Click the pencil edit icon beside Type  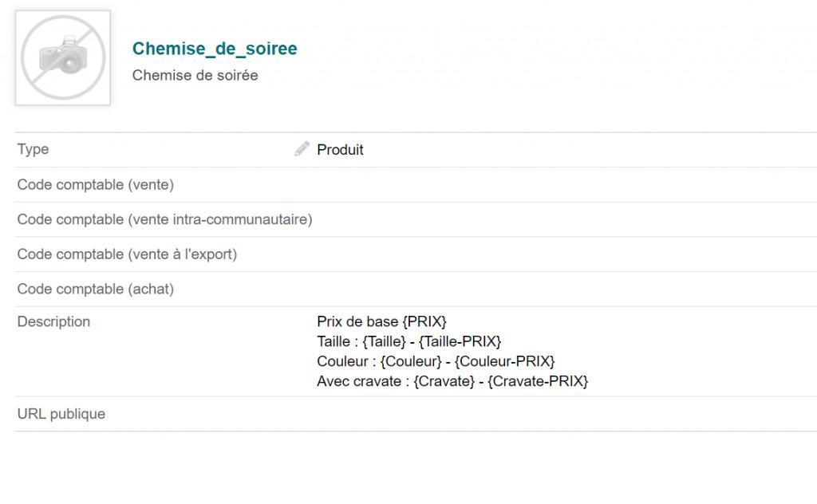(302, 149)
